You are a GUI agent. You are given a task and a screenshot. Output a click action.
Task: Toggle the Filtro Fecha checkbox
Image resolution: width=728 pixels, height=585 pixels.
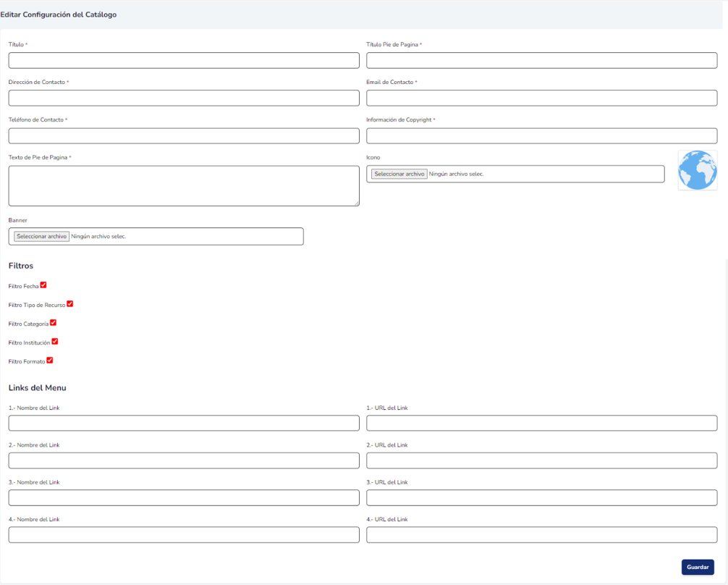[43, 285]
